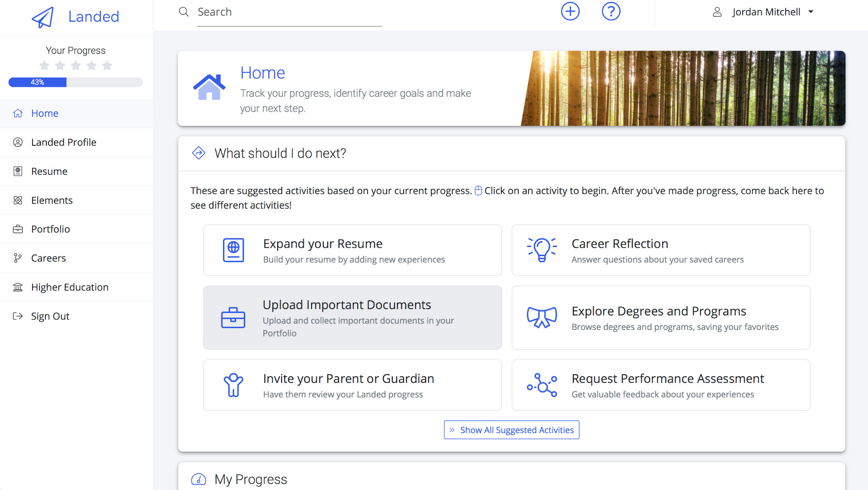Open the question mark help icon
The width and height of the screenshot is (868, 490).
[611, 11]
